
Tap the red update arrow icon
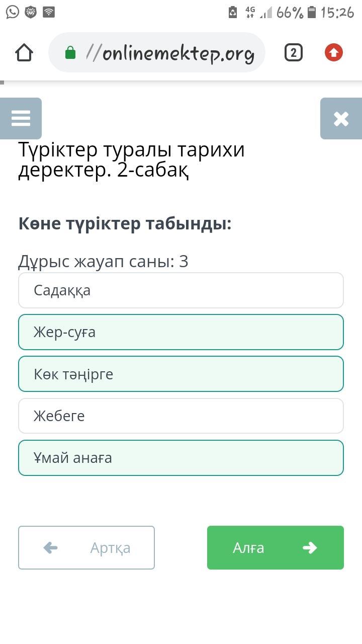[x=334, y=52]
